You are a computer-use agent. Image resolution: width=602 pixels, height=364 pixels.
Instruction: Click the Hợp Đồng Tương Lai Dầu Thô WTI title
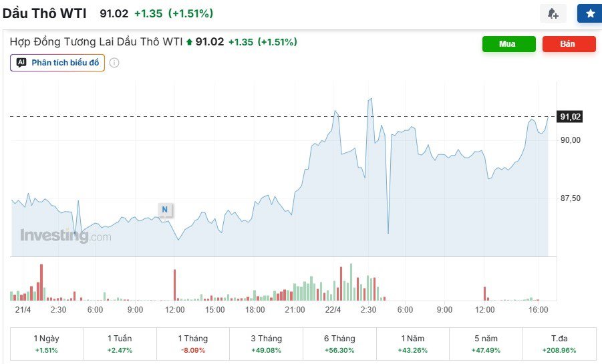(96, 42)
